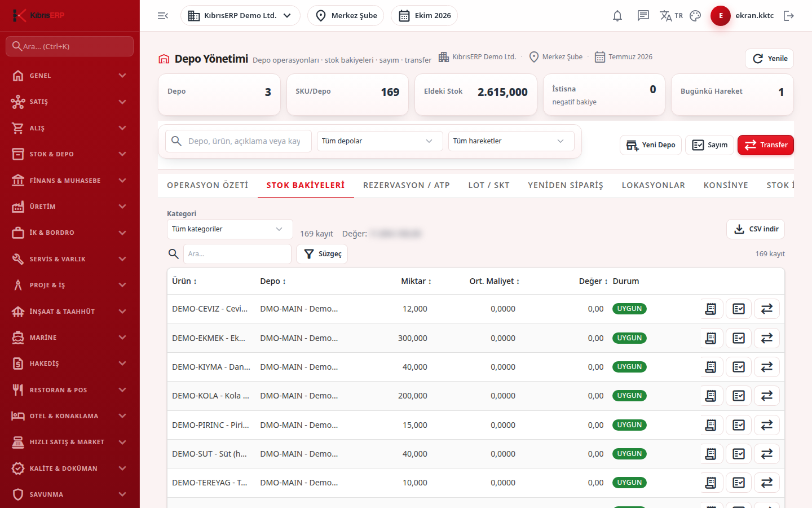Viewport: 812px width, 508px height.
Task: Open the chat messages icon
Action: click(x=643, y=16)
